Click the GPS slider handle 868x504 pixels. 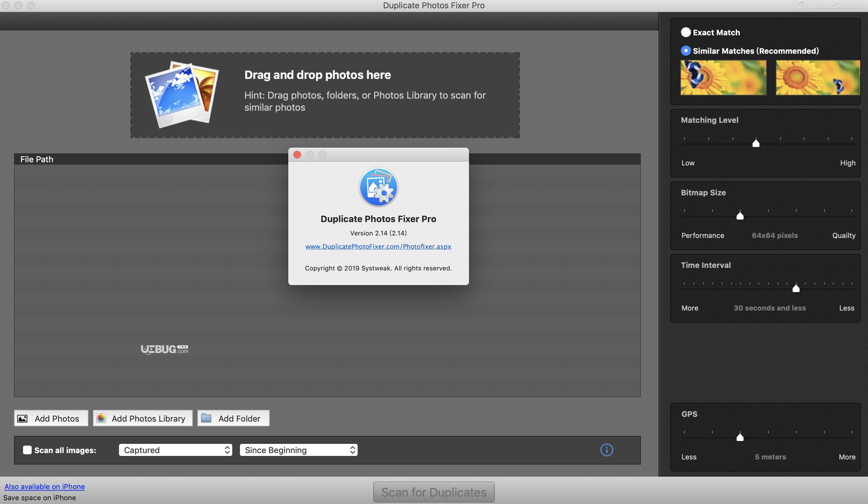coord(739,437)
